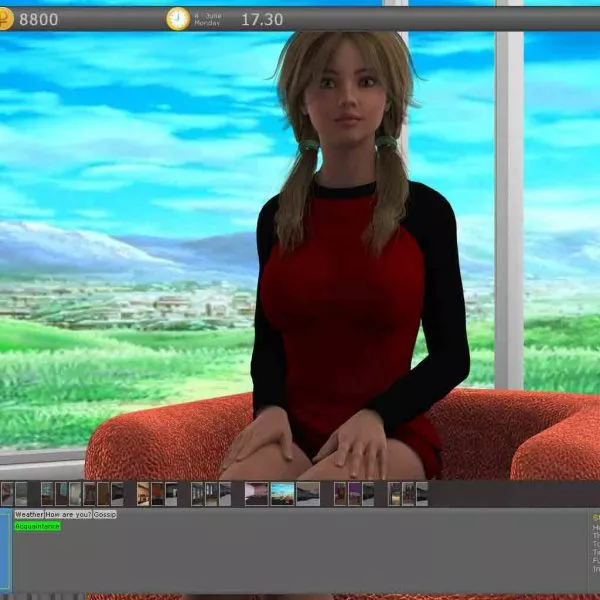Select the 8800 money balance

click(x=39, y=19)
